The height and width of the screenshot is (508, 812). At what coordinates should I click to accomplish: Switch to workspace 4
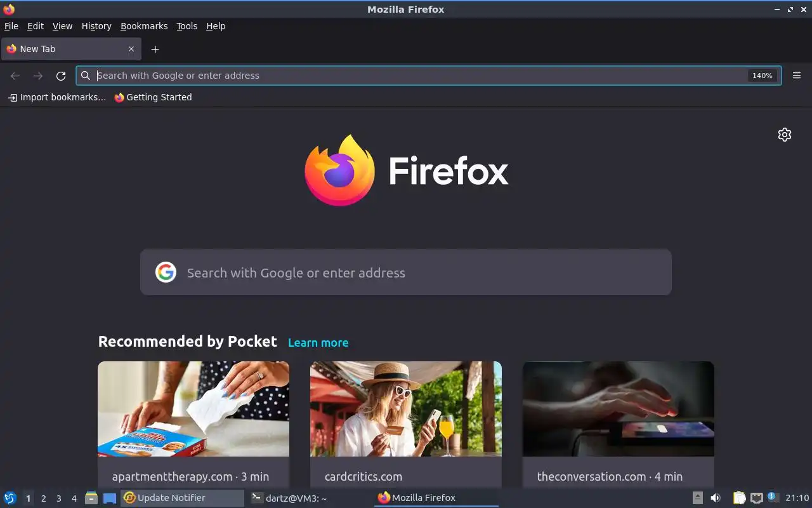point(74,498)
